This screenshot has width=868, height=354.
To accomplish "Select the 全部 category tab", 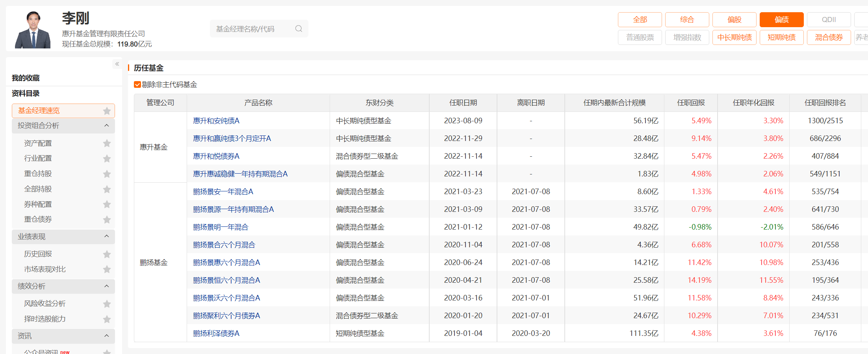I will click(x=640, y=20).
